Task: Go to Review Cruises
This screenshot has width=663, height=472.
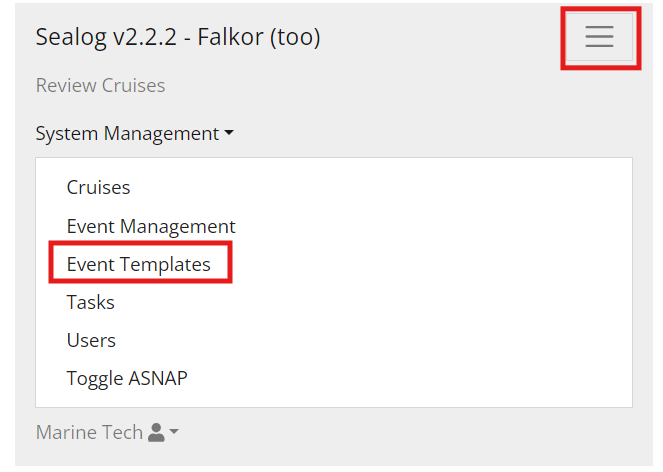Action: click(x=100, y=85)
